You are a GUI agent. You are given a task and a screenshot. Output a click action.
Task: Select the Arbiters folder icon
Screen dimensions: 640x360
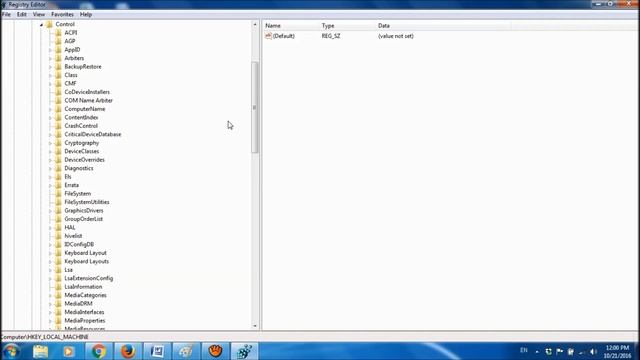[x=58, y=58]
